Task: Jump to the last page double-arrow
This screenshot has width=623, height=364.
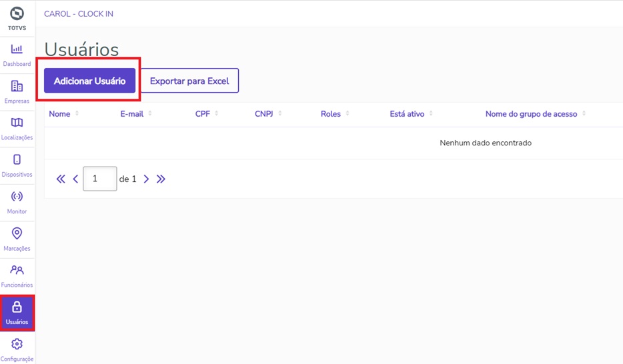Action: pos(161,179)
